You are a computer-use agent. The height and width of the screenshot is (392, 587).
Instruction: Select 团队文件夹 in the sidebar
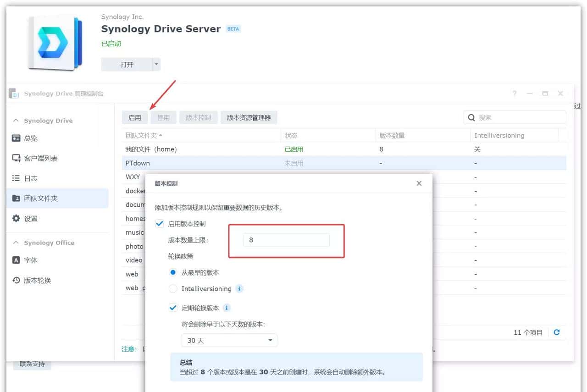click(x=36, y=198)
